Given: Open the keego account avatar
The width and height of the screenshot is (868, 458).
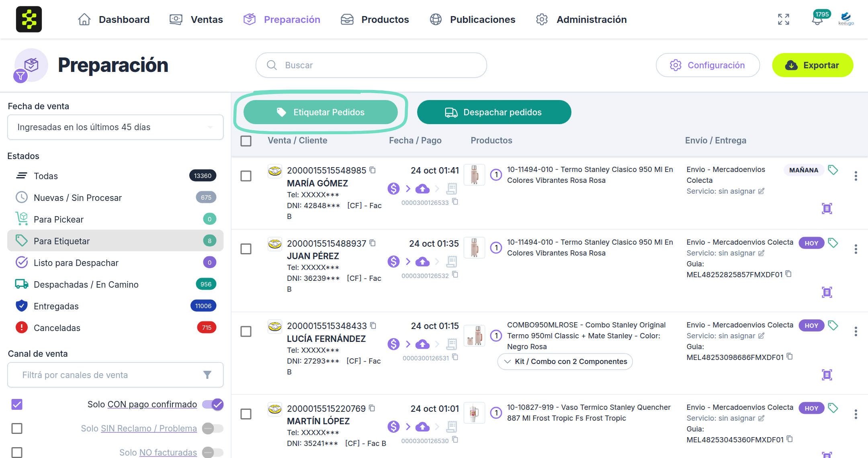Looking at the screenshot, I should click(x=846, y=19).
